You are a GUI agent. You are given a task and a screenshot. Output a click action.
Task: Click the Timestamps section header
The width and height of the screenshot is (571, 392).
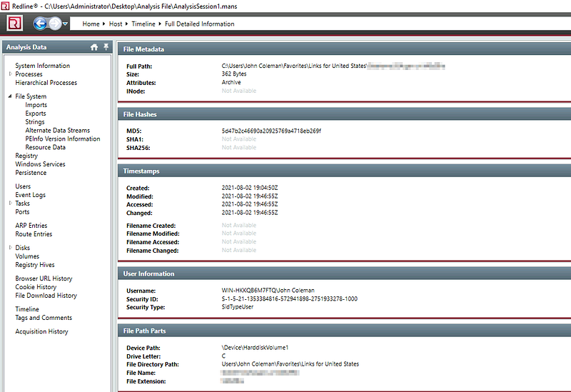tap(344, 171)
